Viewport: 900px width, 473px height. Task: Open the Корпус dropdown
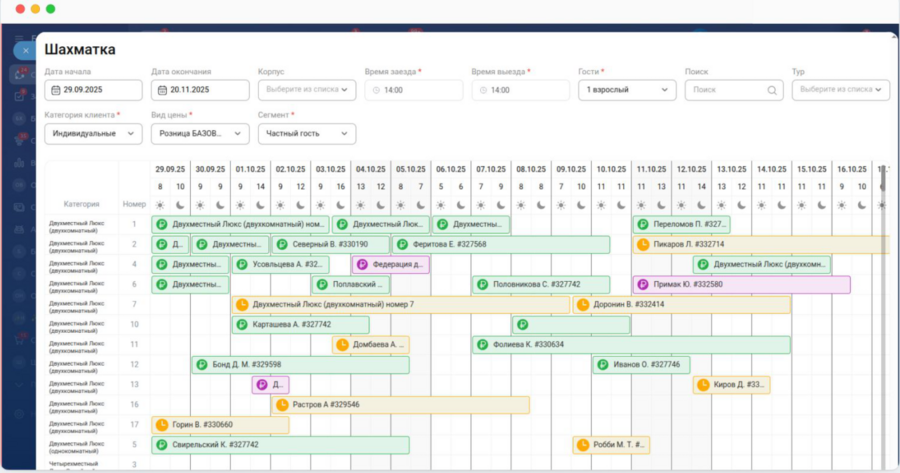coord(307,90)
